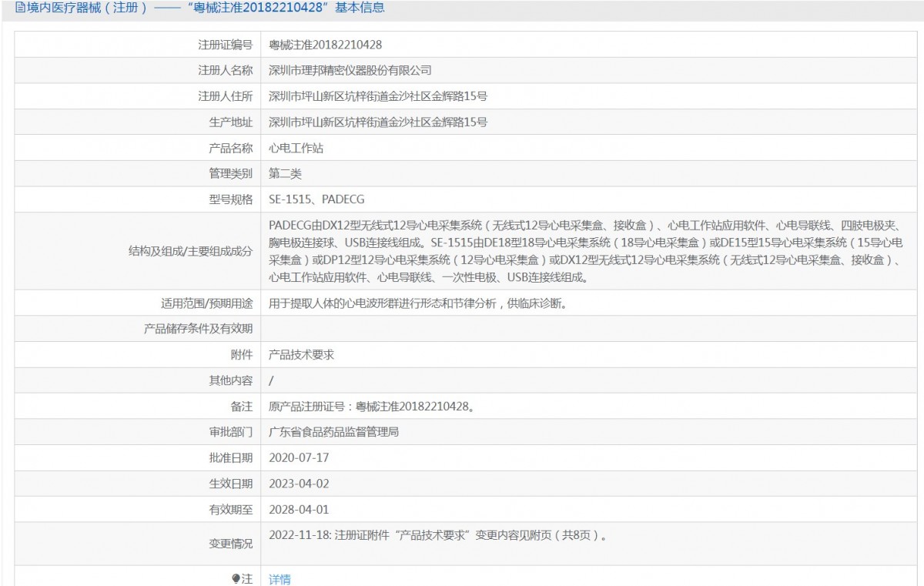
Task: Click model spec value SE-1515、PADECG
Action: click(x=316, y=199)
